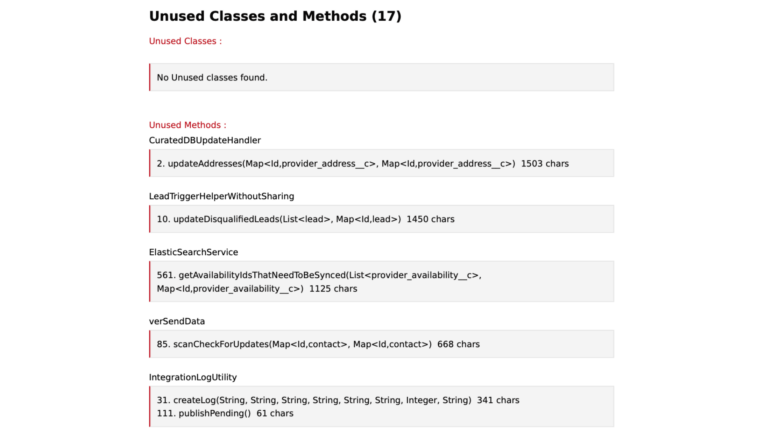
Task: Open the verSendData class name
Action: coord(177,321)
